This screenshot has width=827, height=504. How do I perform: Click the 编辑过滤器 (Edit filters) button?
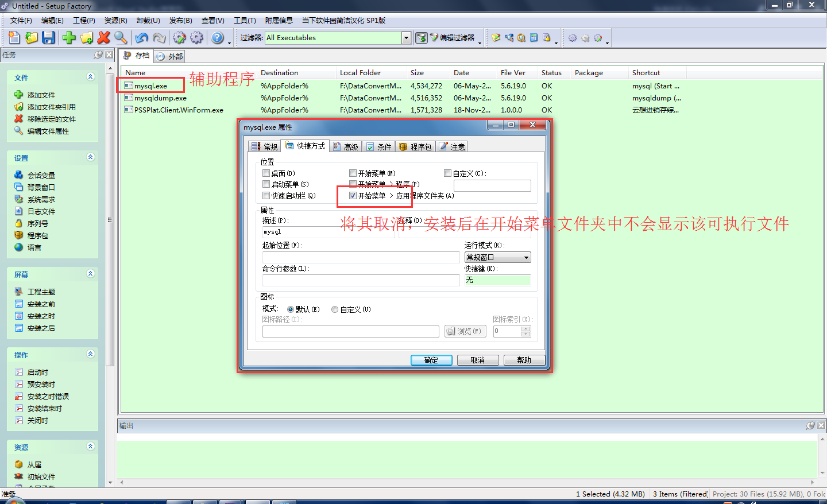452,38
